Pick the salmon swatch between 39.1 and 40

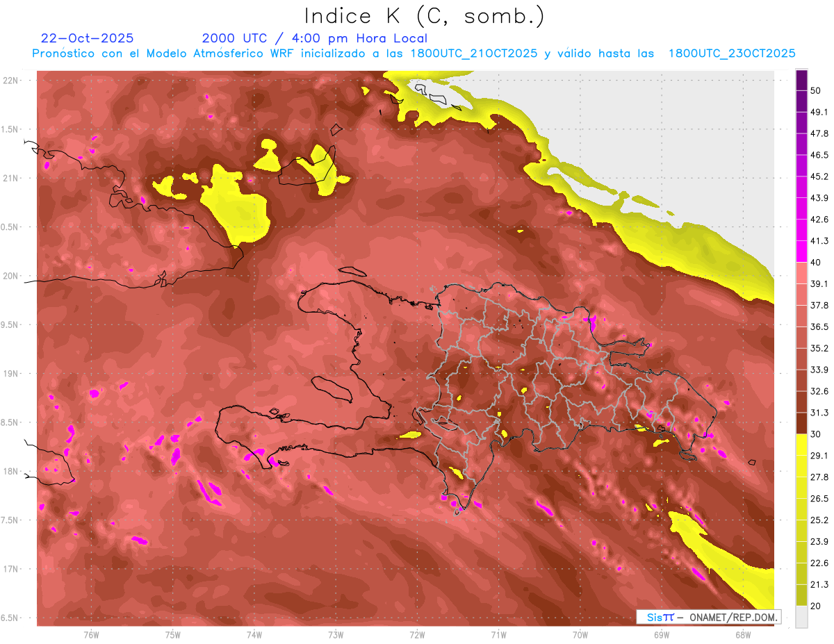click(801, 273)
